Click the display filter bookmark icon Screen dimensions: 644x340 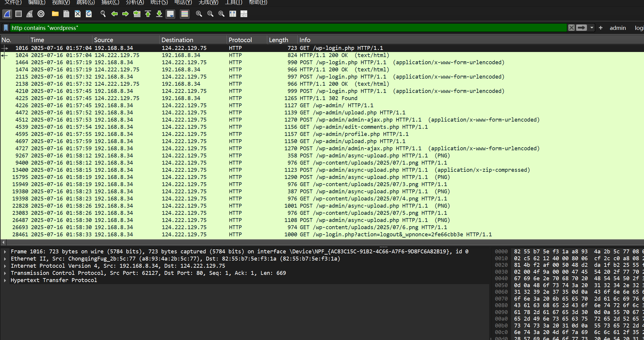6,28
